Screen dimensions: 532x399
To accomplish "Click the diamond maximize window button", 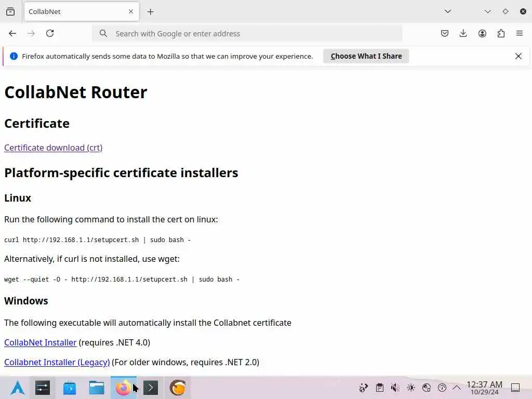I will coord(505,11).
